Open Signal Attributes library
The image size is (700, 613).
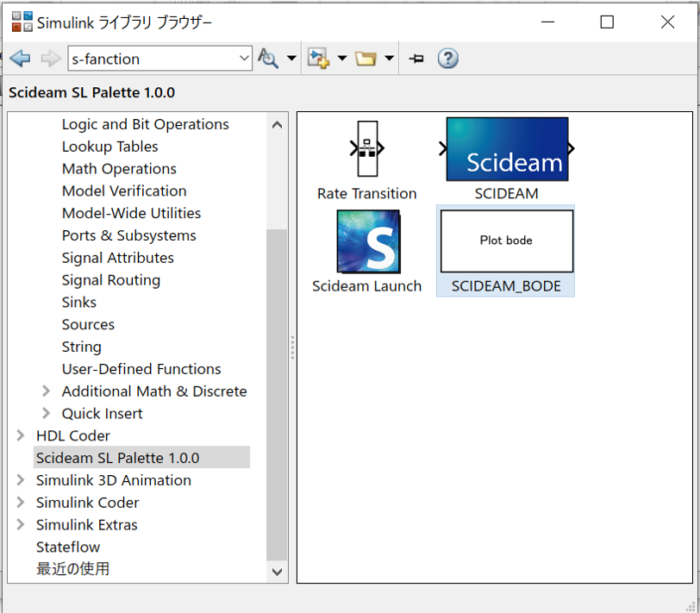pyautogui.click(x=118, y=258)
